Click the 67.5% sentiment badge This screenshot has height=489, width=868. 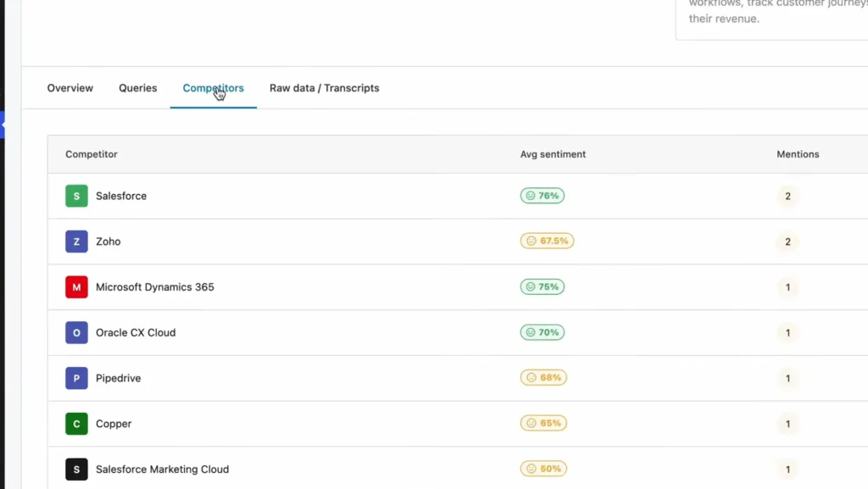click(547, 241)
